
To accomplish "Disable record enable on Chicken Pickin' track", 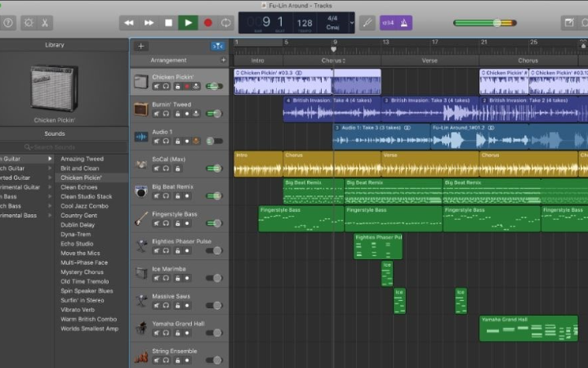I will pyautogui.click(x=187, y=87).
